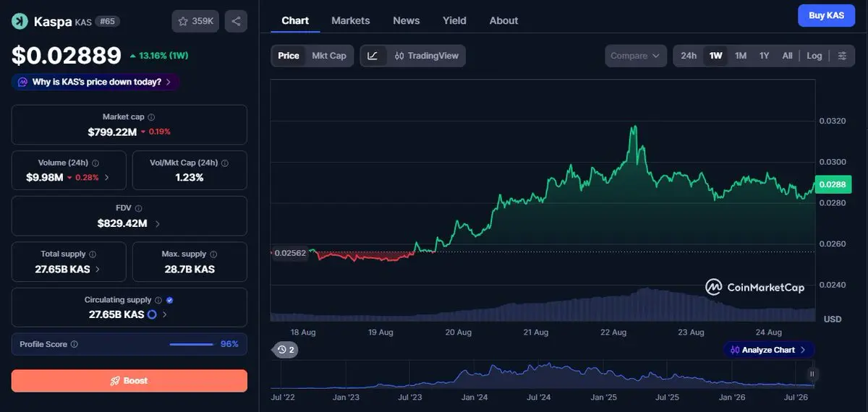868x412 pixels.
Task: Click the Buy KAS button
Action: [x=826, y=15]
